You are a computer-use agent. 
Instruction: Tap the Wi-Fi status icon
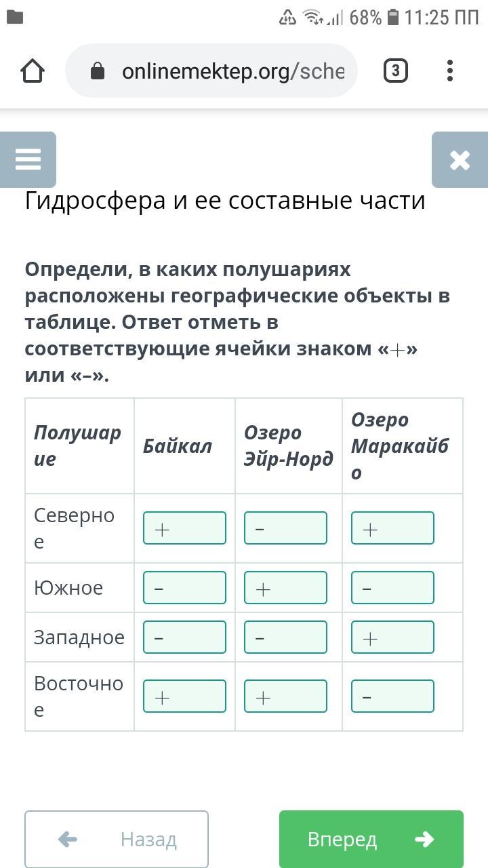(x=312, y=18)
